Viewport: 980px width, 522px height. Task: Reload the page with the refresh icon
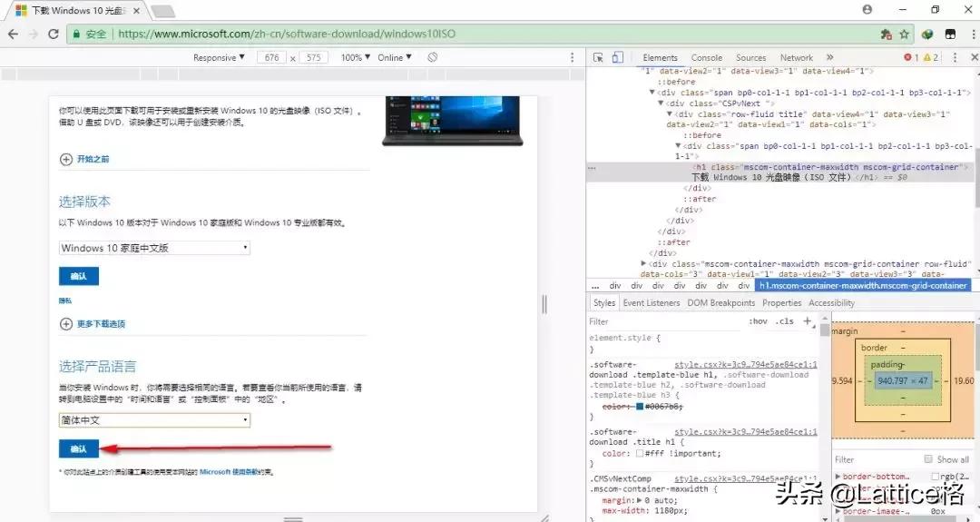tap(54, 34)
